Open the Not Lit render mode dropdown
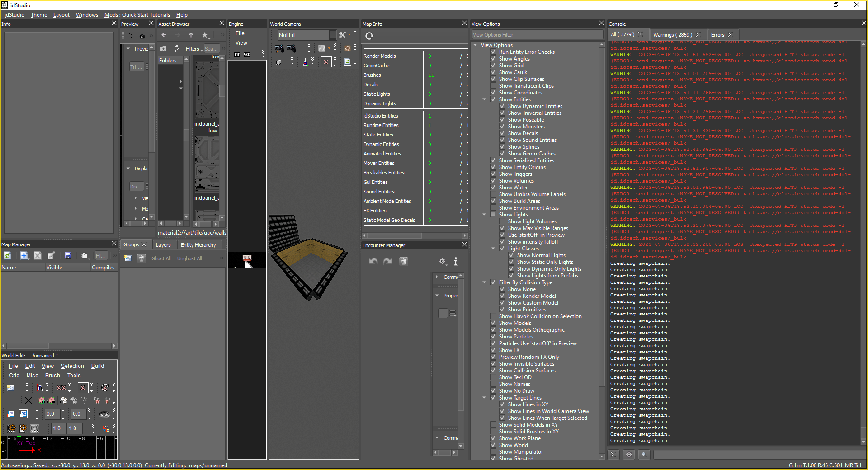 pyautogui.click(x=307, y=35)
